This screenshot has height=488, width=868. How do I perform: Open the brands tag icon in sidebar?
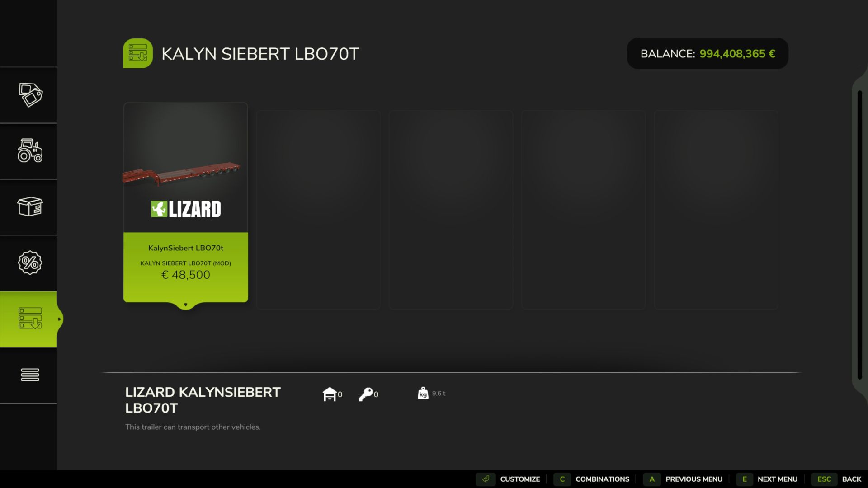(x=30, y=95)
